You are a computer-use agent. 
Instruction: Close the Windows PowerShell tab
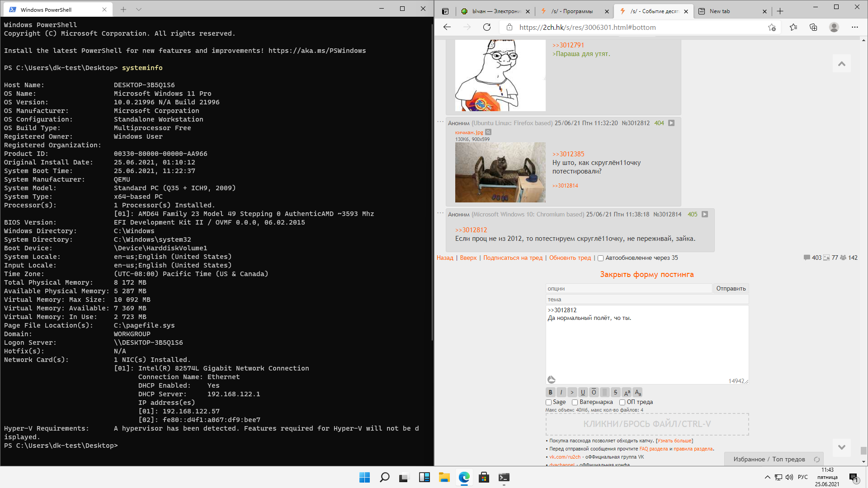pyautogui.click(x=104, y=9)
